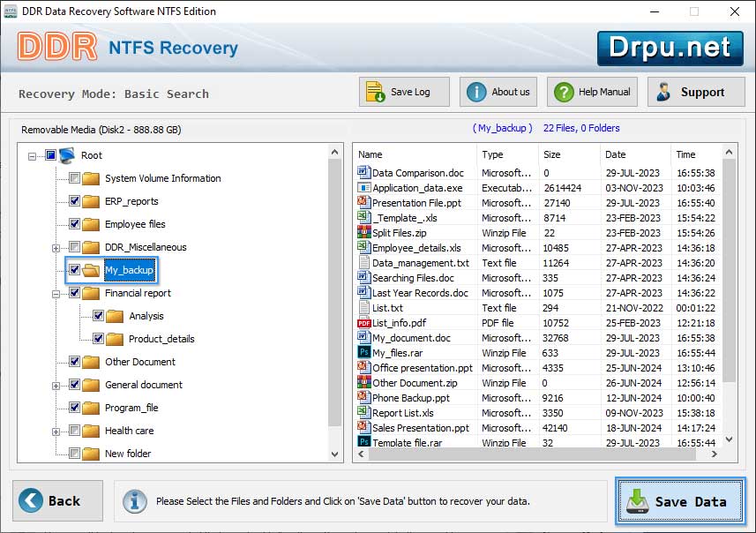The image size is (756, 533).
Task: Toggle the Root checkbox
Action: click(x=50, y=154)
